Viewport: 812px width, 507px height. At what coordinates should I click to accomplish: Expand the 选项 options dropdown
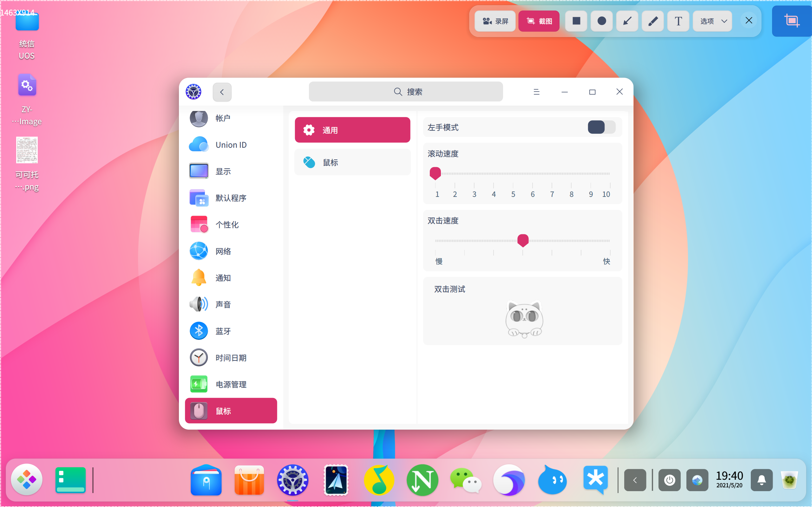[x=712, y=21]
